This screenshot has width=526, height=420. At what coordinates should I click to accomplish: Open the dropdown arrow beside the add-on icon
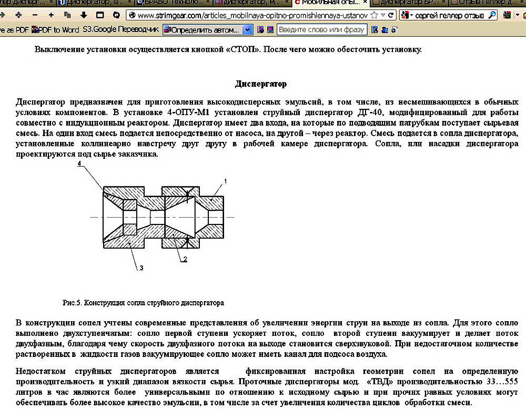point(517,15)
